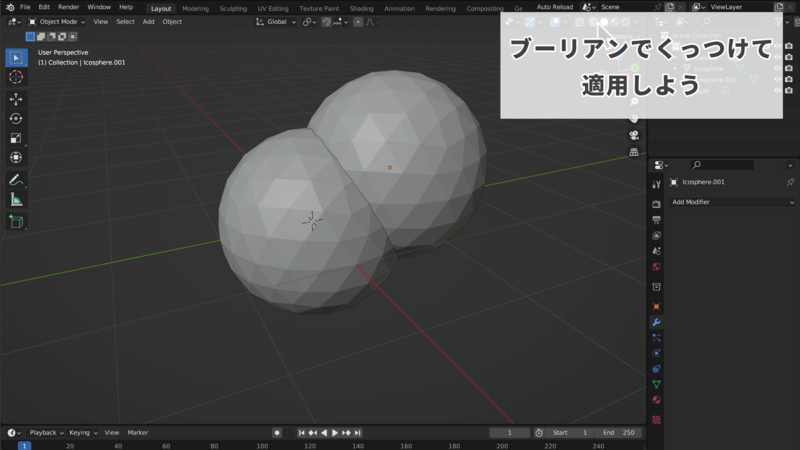Toggle camera view in viewport
The height and width of the screenshot is (450, 800).
[634, 135]
